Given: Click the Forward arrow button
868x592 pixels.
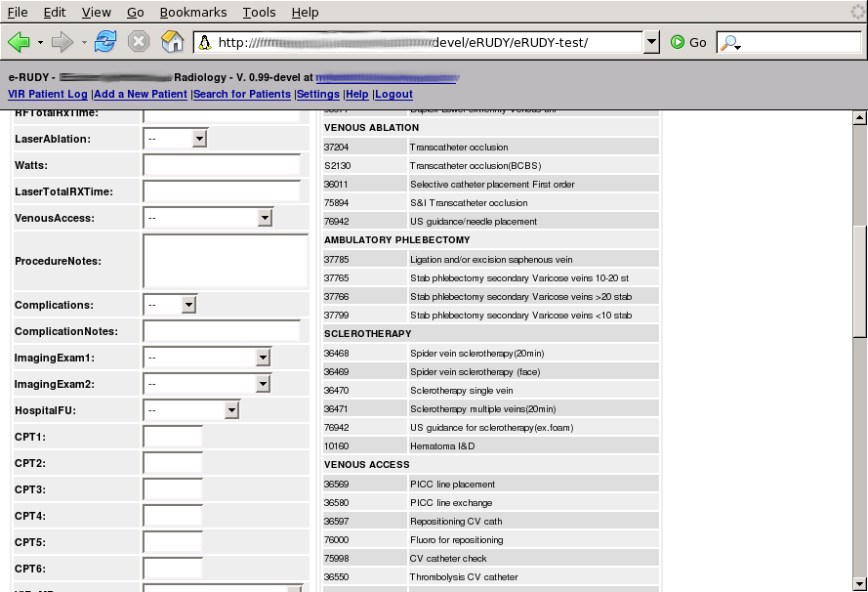Looking at the screenshot, I should point(62,42).
